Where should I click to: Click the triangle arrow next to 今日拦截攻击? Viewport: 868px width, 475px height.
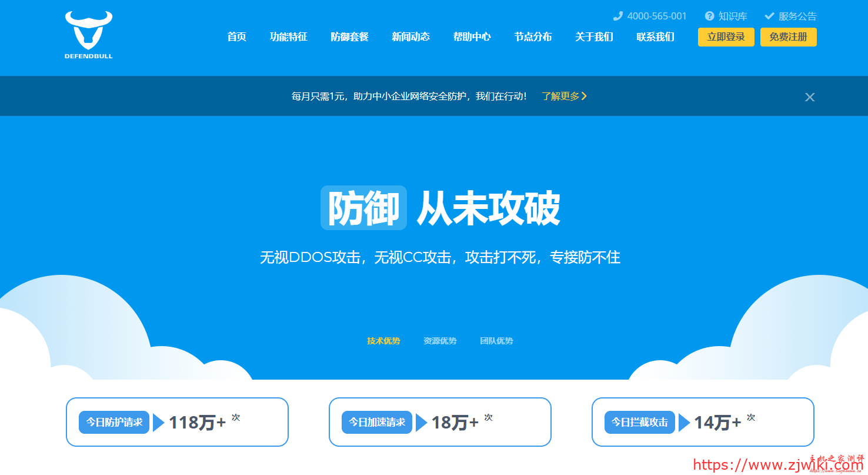pos(684,423)
